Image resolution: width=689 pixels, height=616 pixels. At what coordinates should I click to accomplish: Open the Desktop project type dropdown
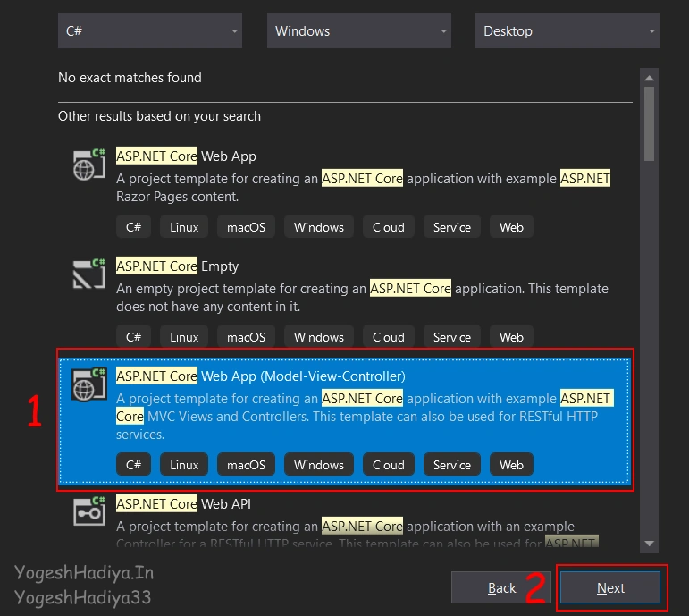567,30
